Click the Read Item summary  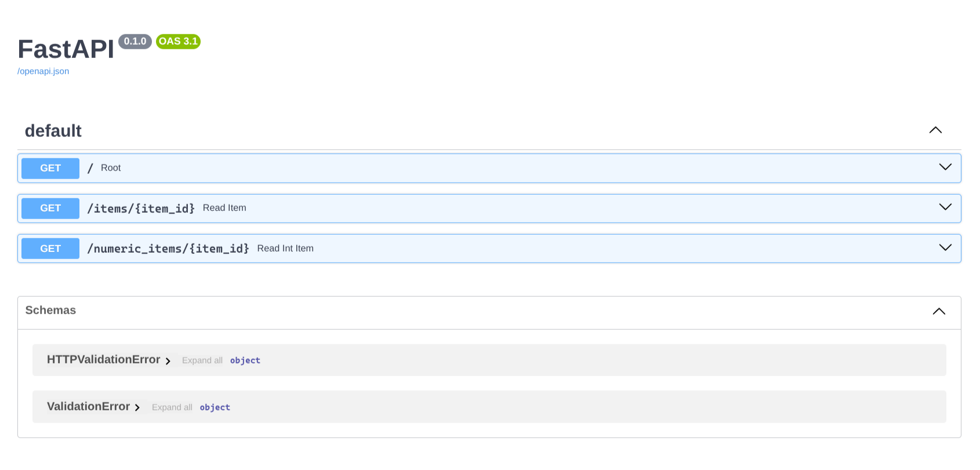click(x=224, y=207)
